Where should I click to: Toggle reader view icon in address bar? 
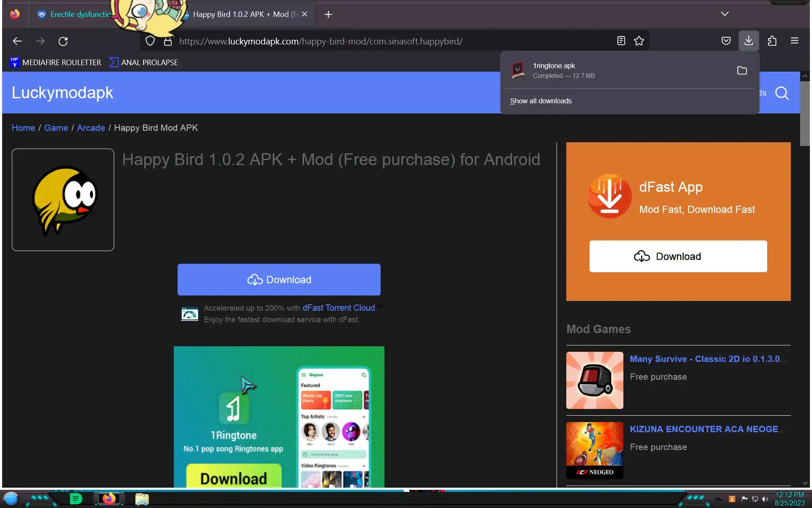click(x=621, y=41)
